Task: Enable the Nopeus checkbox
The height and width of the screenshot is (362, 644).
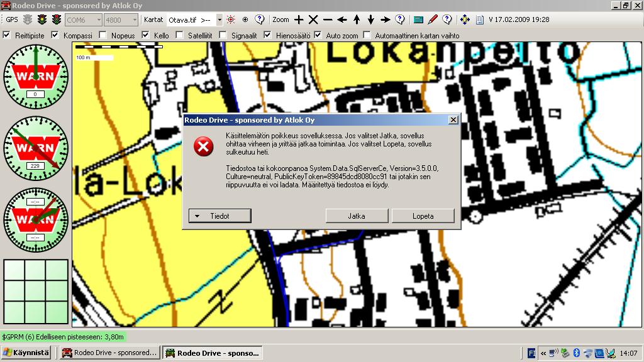Action: click(103, 35)
